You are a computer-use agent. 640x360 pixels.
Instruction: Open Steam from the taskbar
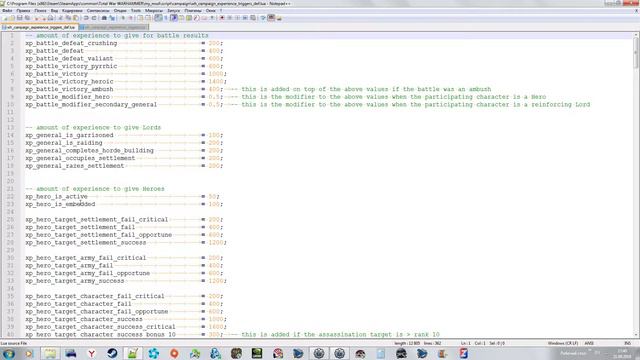[112, 353]
